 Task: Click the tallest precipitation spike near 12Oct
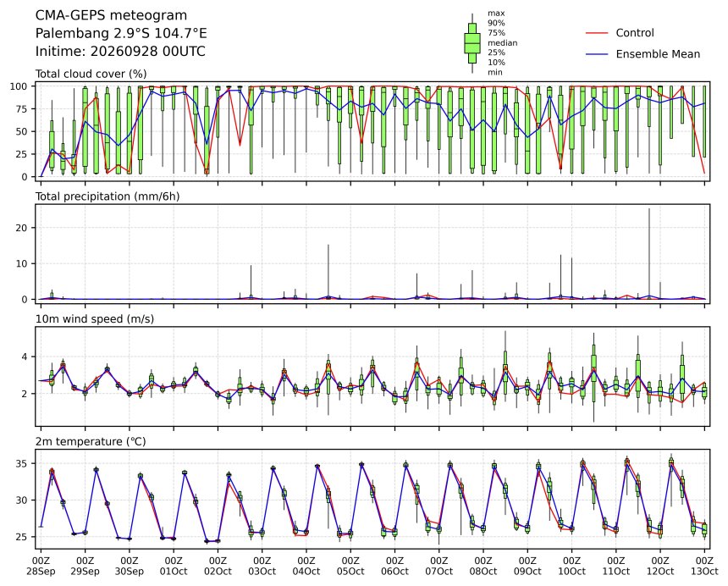tap(649, 253)
